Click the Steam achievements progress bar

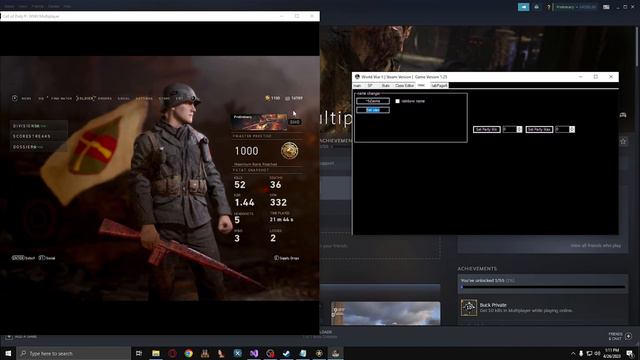(x=543, y=287)
